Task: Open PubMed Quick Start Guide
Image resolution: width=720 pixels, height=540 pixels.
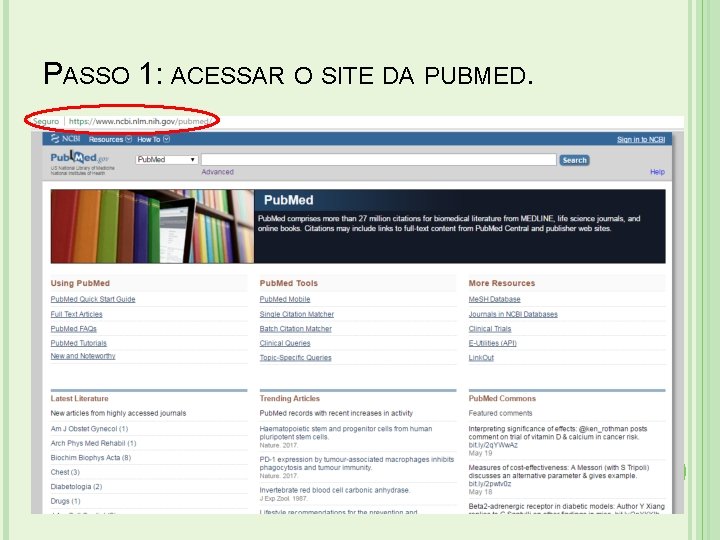Action: click(x=93, y=299)
